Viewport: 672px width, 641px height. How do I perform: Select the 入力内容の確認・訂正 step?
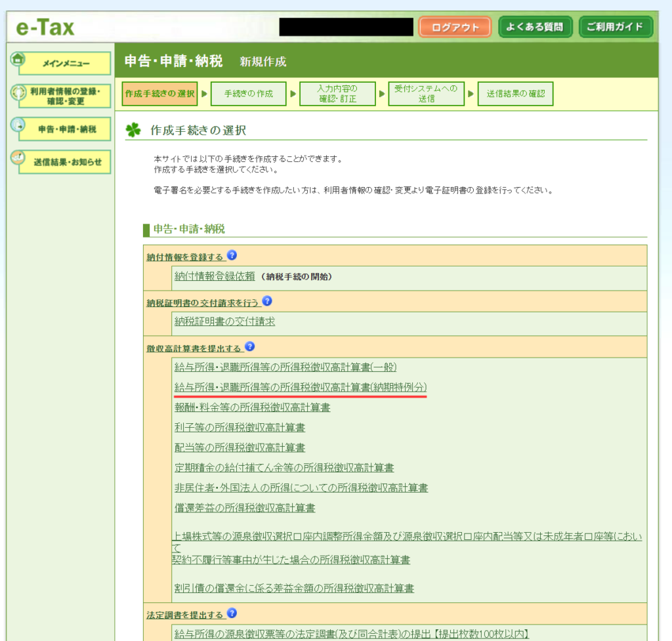pos(338,94)
